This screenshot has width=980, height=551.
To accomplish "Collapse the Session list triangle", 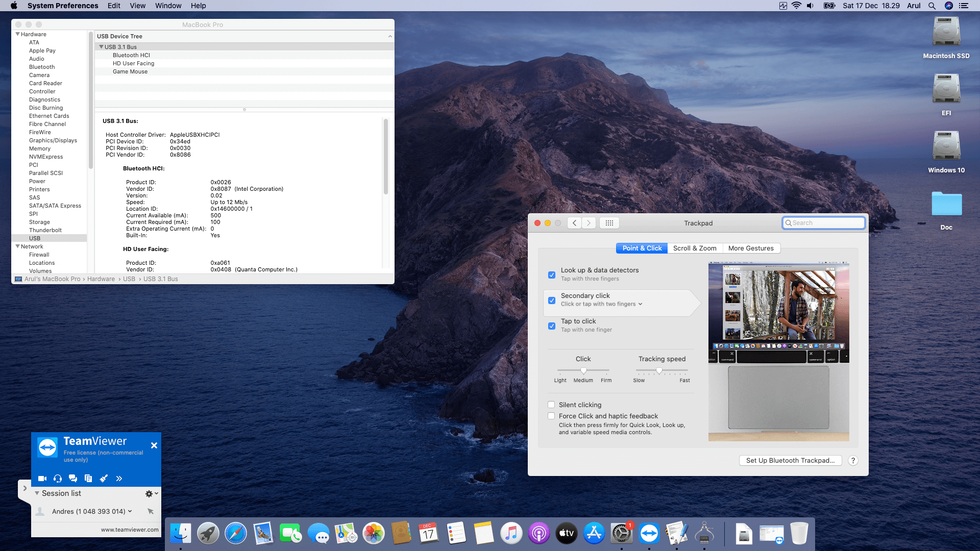I will point(37,493).
